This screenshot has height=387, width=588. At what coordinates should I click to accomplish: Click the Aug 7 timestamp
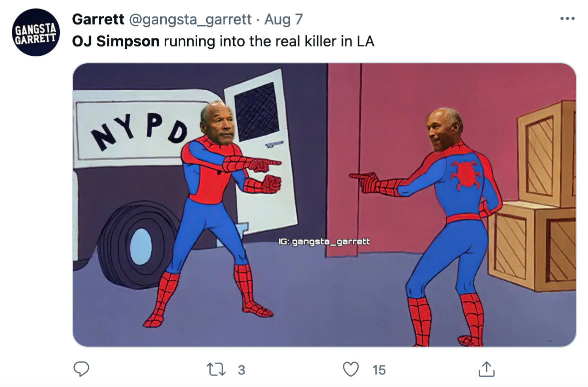284,19
